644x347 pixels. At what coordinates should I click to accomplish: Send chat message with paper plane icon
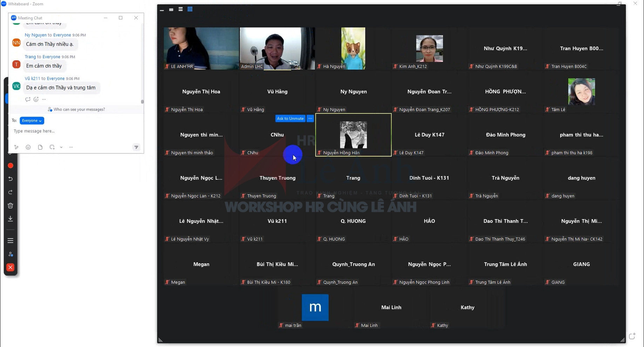tap(136, 147)
